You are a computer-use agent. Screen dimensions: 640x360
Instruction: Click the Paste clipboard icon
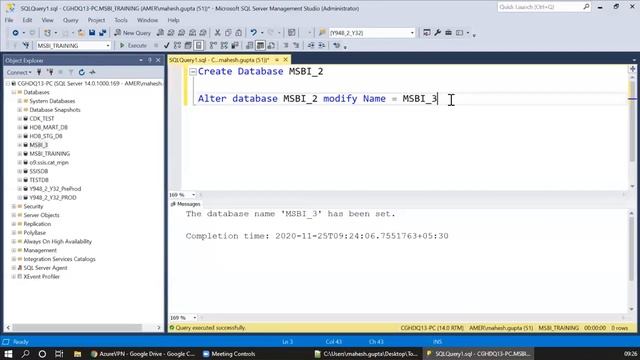pos(239,33)
